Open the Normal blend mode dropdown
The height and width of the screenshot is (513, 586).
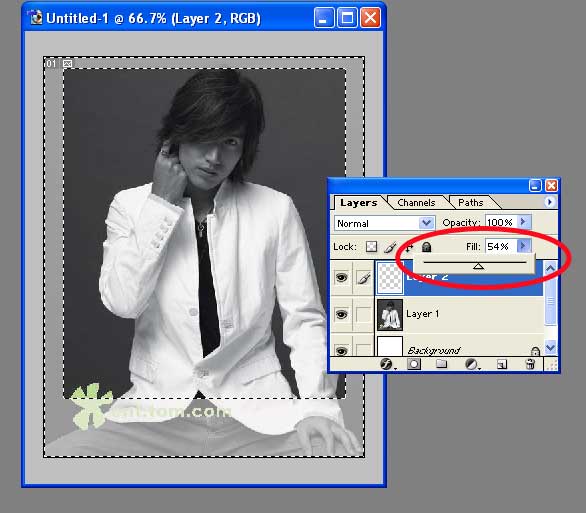point(384,223)
